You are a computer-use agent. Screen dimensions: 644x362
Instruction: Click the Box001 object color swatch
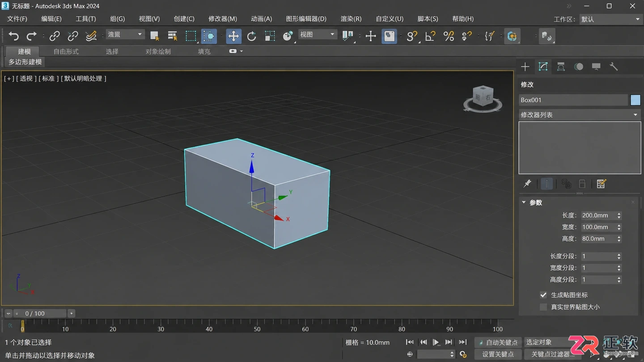point(636,100)
